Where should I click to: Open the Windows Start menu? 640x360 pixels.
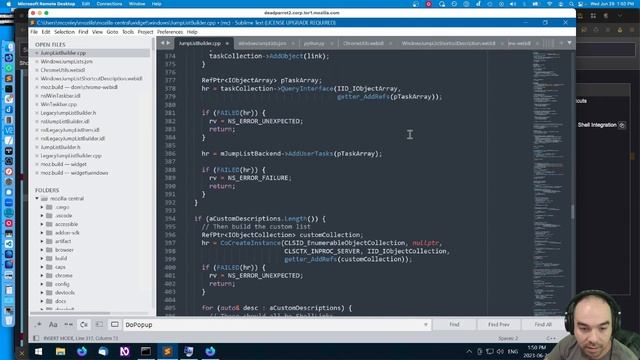[39, 351]
